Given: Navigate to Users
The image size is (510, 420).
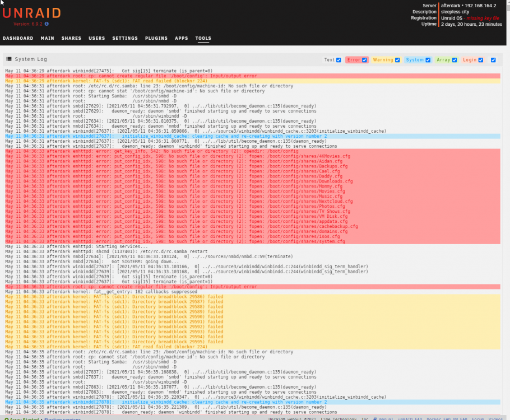Looking at the screenshot, I should [97, 38].
